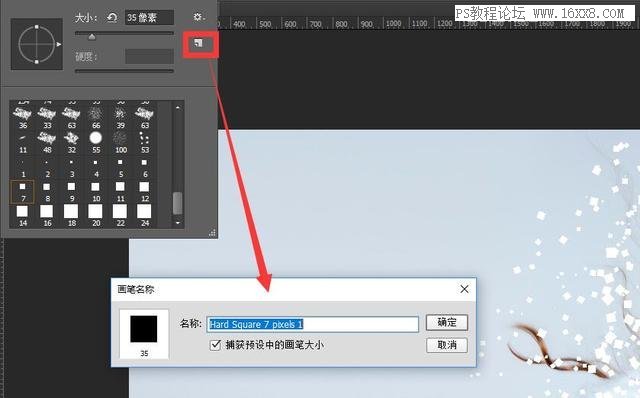Select the brush preset labeled 39

point(120,118)
